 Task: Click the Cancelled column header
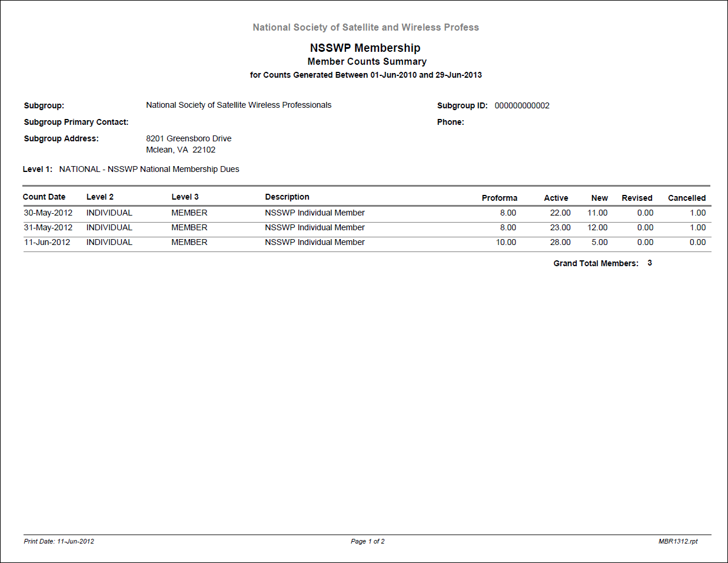[686, 198]
